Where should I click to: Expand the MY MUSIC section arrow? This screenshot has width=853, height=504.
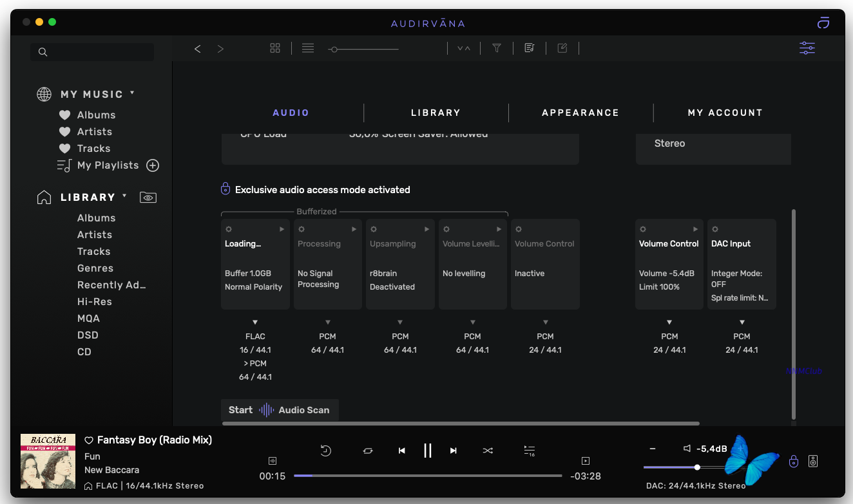click(x=132, y=93)
